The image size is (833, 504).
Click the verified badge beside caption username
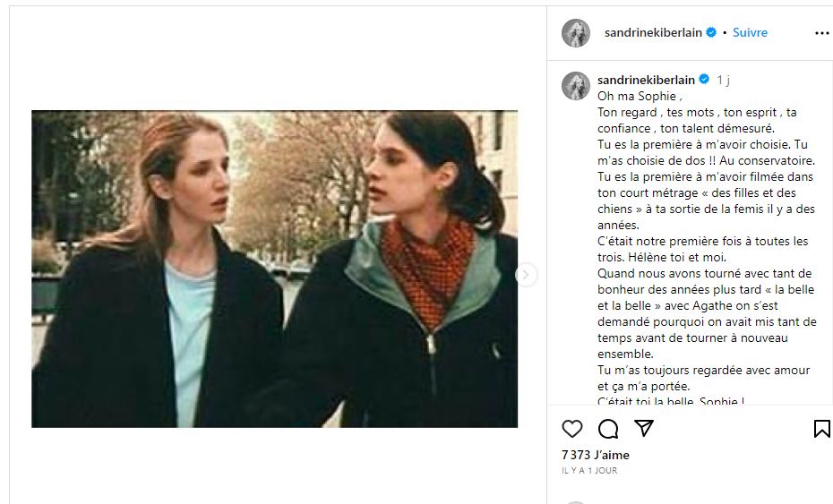pos(704,80)
